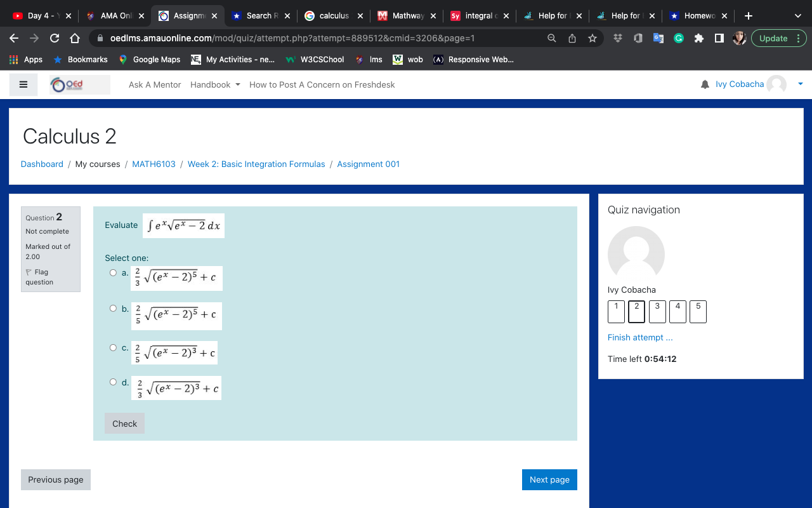Screen dimensions: 812x508
Task: Click the Chrome profile avatar
Action: tap(739, 38)
